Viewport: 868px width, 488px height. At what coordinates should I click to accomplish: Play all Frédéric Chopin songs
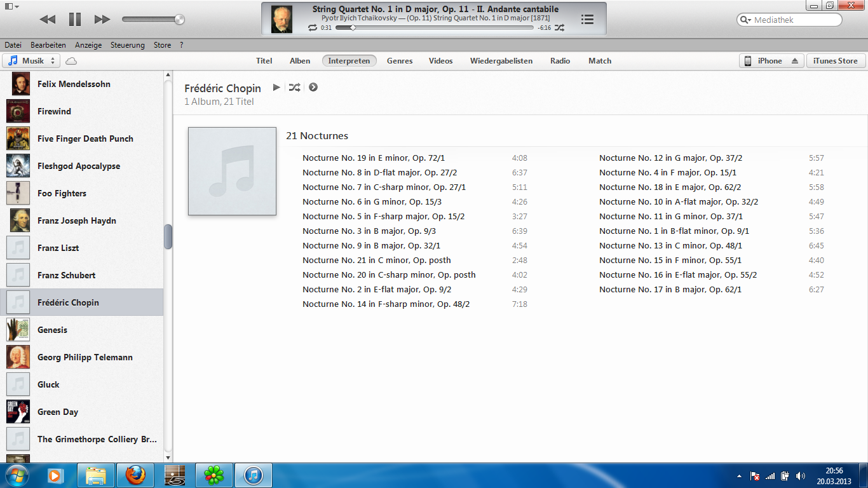pos(276,87)
